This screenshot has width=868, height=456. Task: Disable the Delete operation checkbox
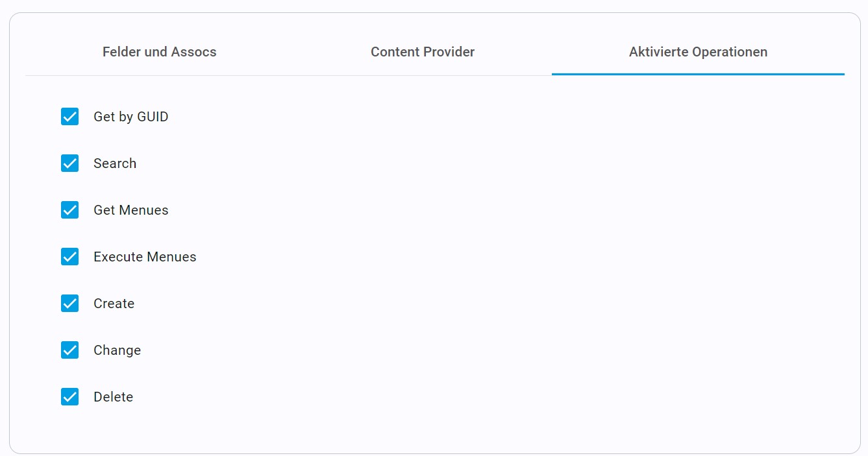[69, 397]
